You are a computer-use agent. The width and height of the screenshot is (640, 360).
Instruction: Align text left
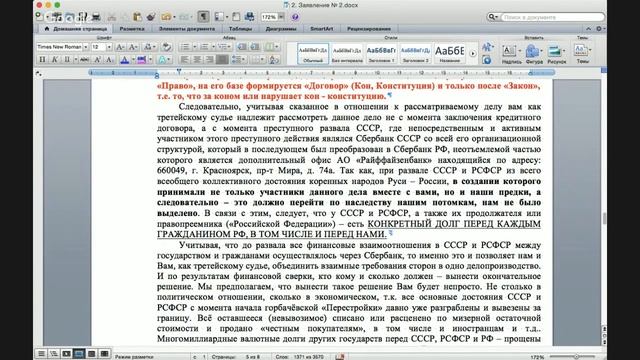coord(184,60)
